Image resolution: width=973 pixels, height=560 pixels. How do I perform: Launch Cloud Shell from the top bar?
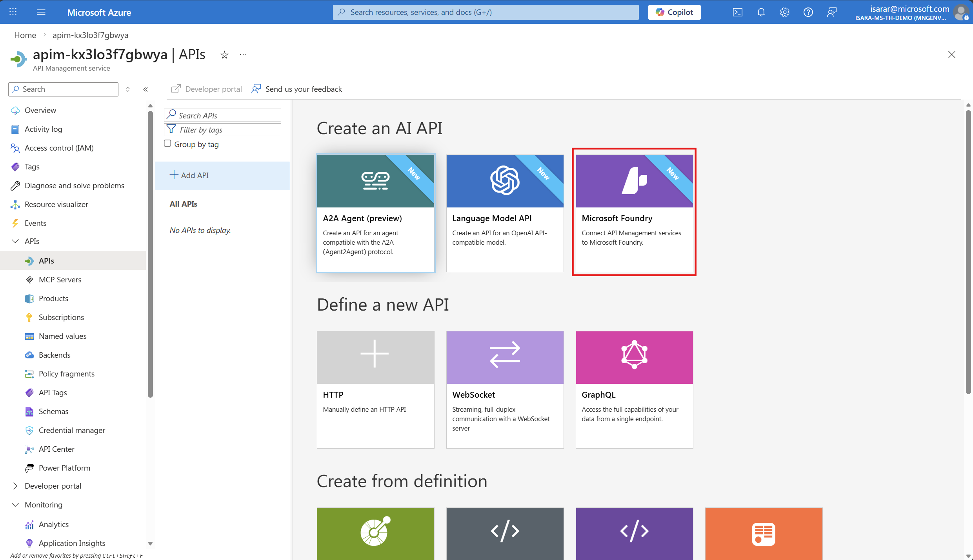[737, 12]
